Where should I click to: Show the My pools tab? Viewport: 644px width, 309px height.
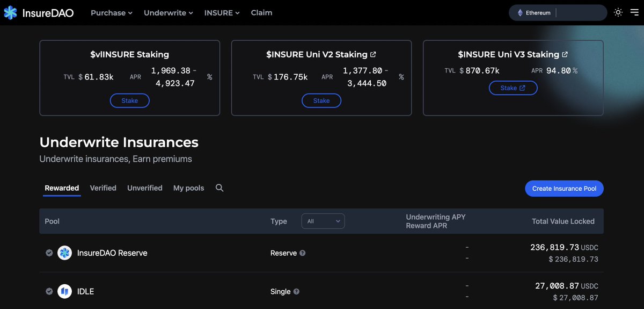189,188
